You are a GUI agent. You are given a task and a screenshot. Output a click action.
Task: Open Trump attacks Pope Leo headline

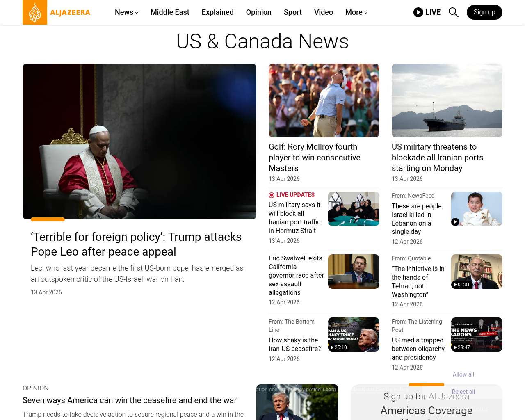pyautogui.click(x=136, y=244)
